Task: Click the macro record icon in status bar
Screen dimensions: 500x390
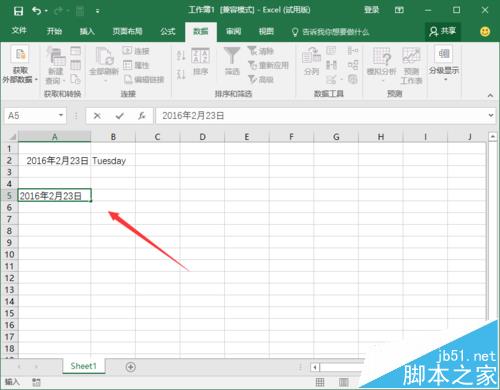Action: tap(36, 382)
